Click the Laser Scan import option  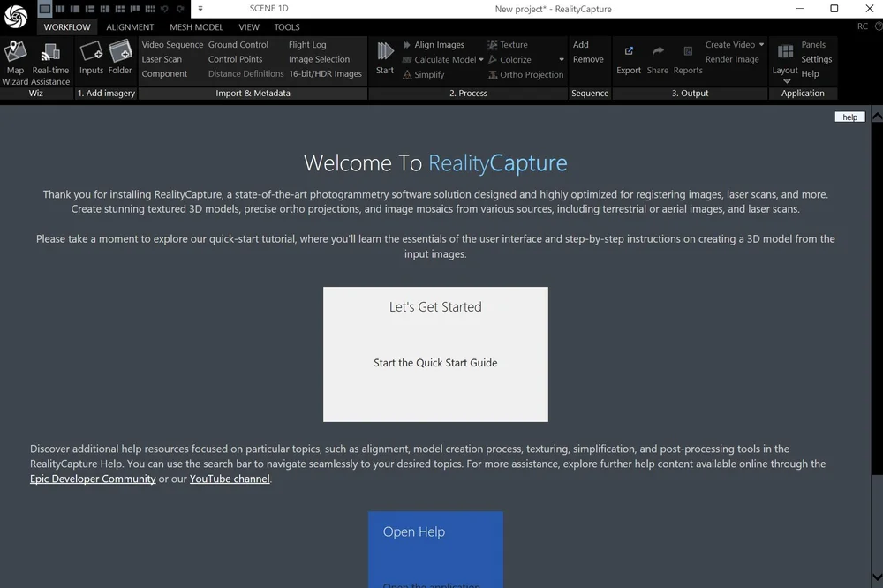[162, 59]
